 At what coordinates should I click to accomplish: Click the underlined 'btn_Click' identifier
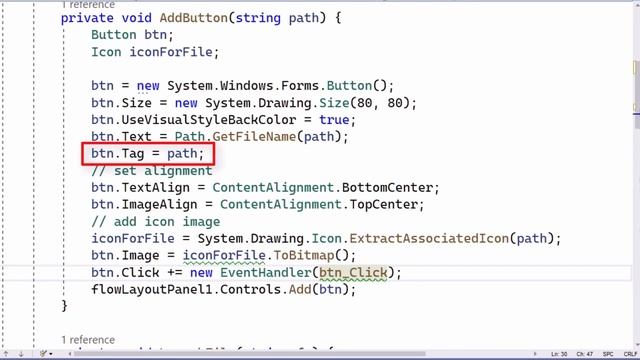pos(353,273)
